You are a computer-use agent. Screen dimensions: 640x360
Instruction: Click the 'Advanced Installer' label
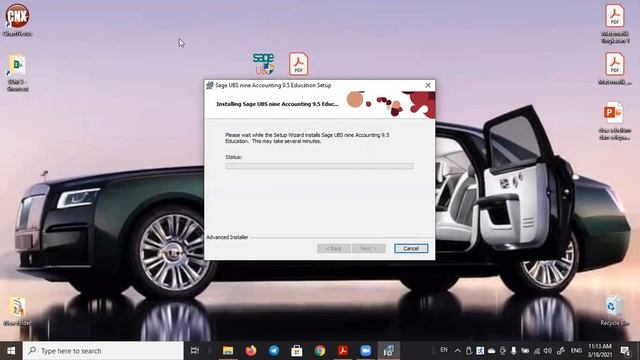point(227,237)
